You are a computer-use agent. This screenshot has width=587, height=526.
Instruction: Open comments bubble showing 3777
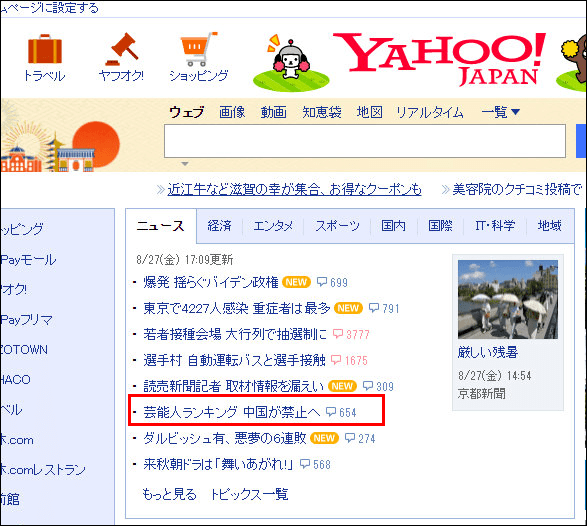(351, 334)
